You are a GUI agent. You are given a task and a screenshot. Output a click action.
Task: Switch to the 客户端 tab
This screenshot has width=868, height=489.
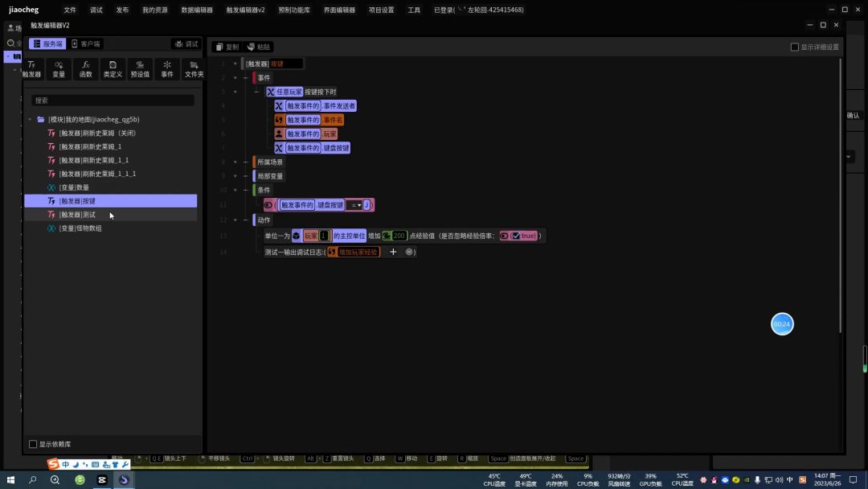click(86, 44)
